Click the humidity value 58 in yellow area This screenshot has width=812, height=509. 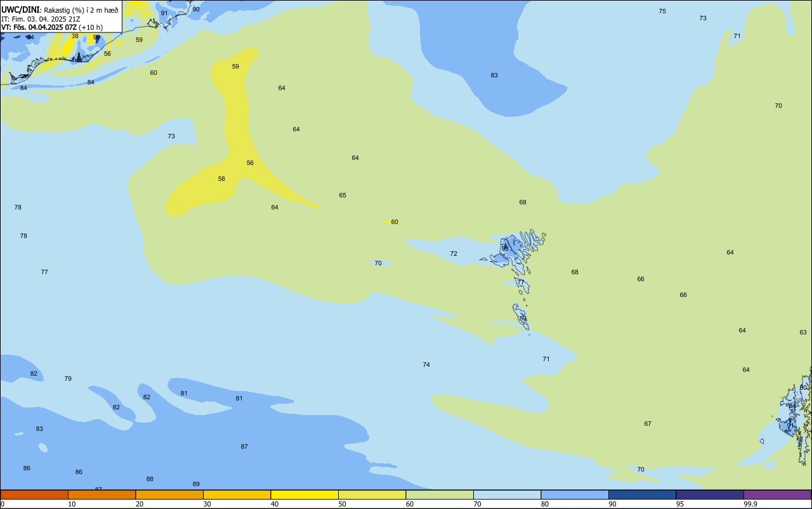(x=221, y=179)
